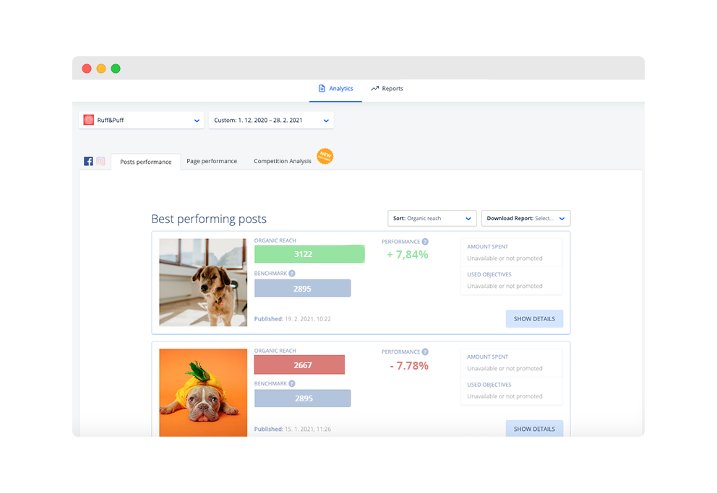This screenshot has width=717, height=493.
Task: Click the second post's 2895 benchmark bar
Action: [303, 398]
